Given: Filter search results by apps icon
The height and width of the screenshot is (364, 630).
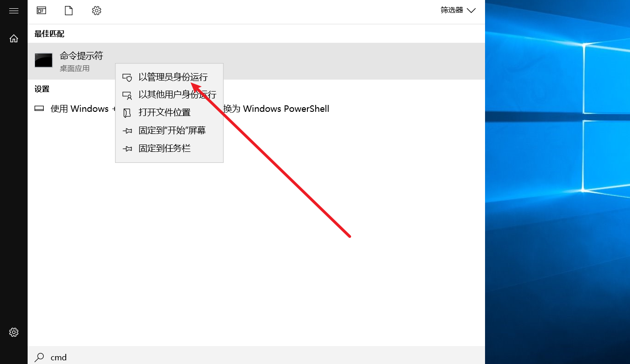Looking at the screenshot, I should (41, 11).
